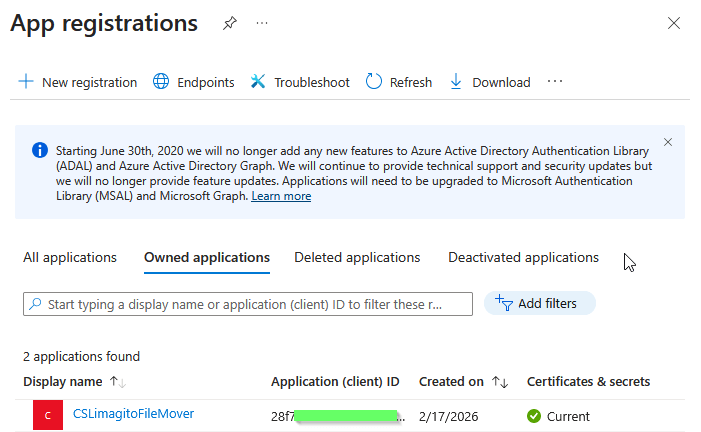Click the green Current status checkmark
The width and height of the screenshot is (701, 432).
pos(534,416)
